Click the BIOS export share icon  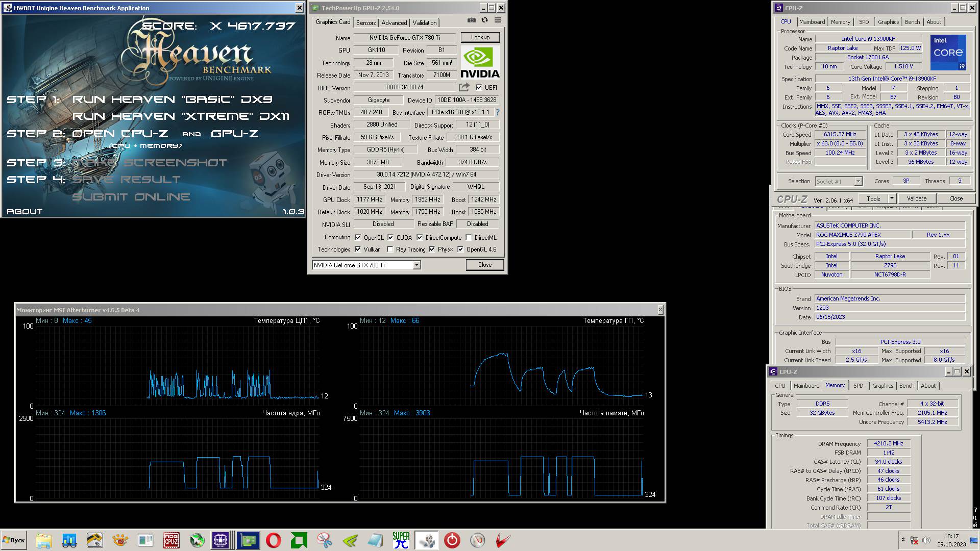pyautogui.click(x=464, y=88)
